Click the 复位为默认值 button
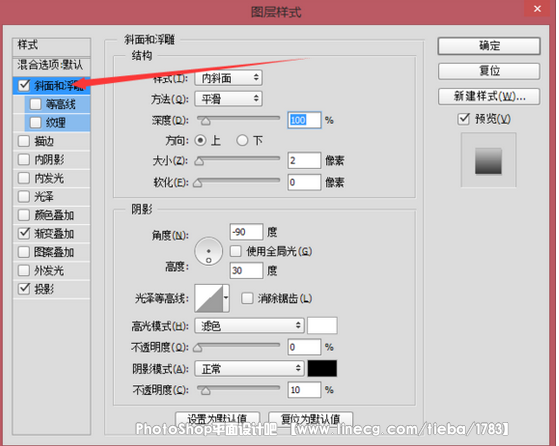 [x=311, y=418]
